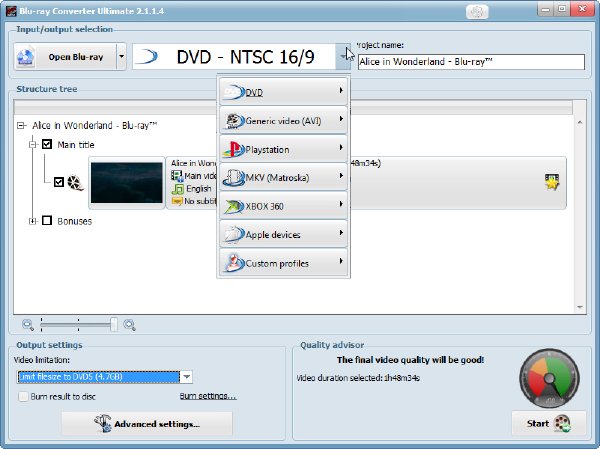Open Burn settings link
Screen dimensions: 600x449
(x=208, y=396)
